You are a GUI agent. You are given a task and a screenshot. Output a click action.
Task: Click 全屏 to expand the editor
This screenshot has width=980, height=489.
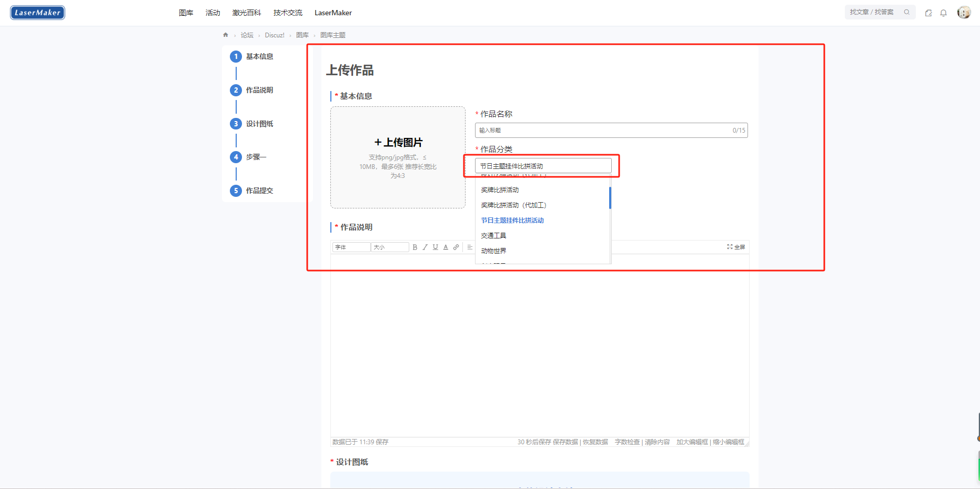tap(736, 247)
